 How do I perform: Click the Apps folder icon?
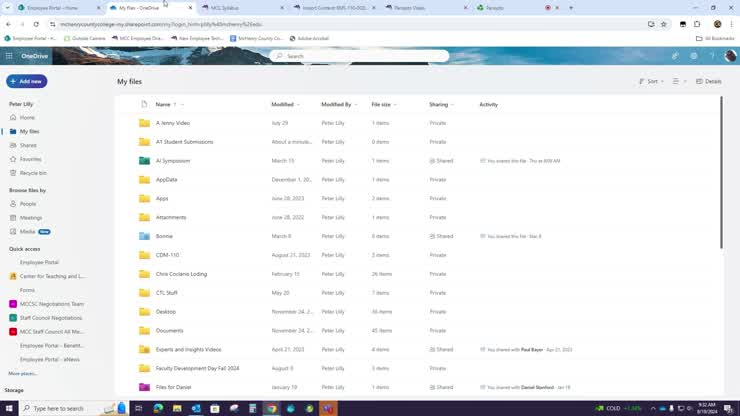tap(144, 198)
